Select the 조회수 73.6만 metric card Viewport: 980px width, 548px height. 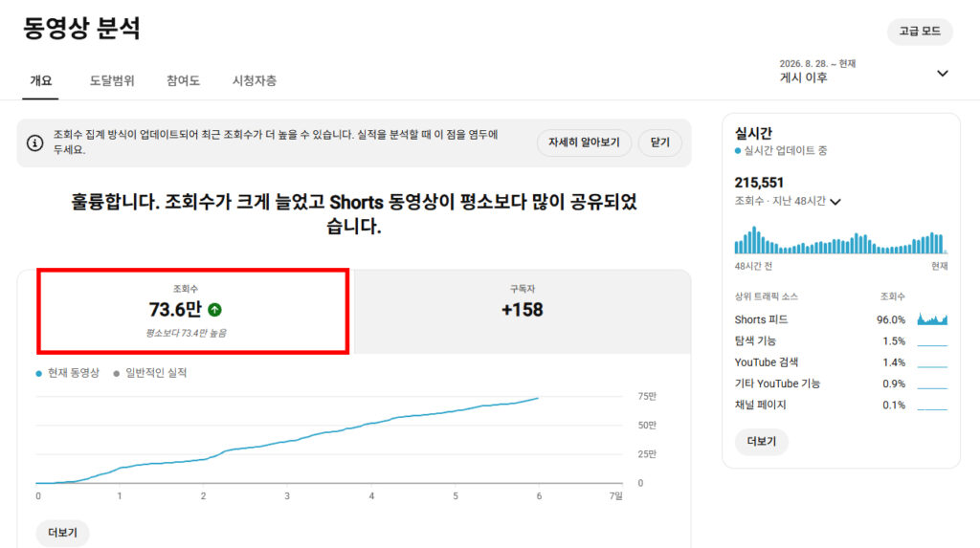click(x=192, y=311)
